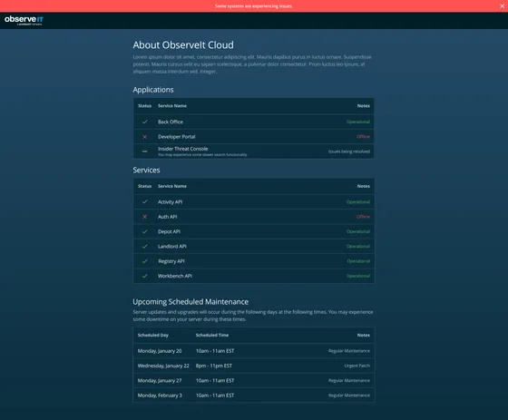The width and height of the screenshot is (508, 420).
Task: Click Applications table Status column header
Action: 144,105
